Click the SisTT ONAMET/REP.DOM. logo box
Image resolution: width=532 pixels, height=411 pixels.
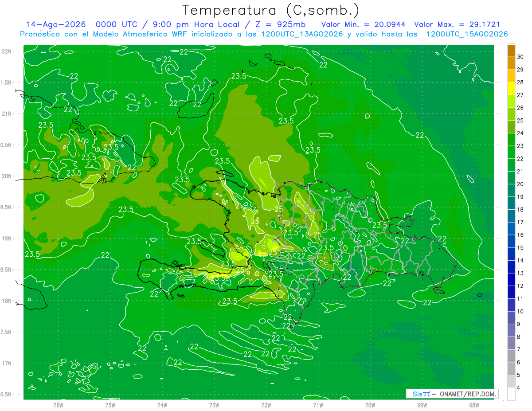point(452,394)
